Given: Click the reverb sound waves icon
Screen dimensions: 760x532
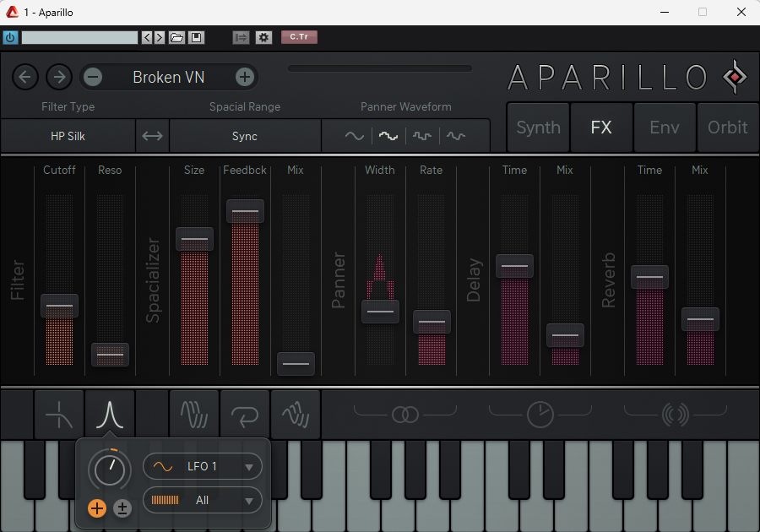Looking at the screenshot, I should coord(676,415).
